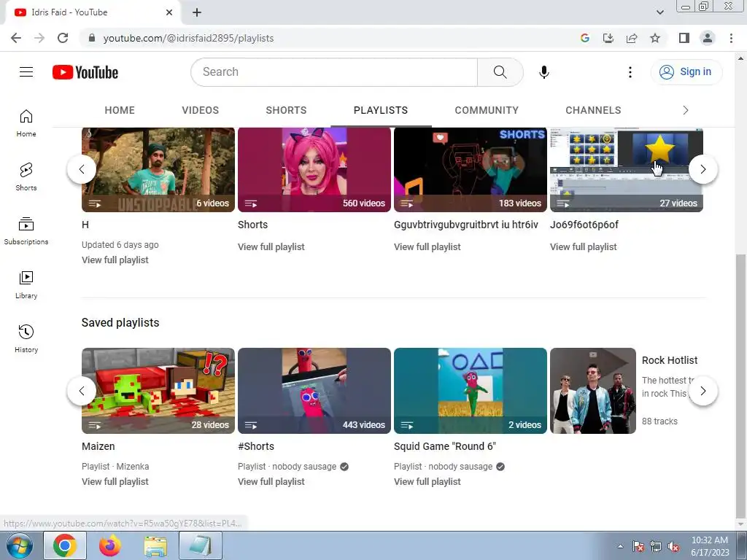Image resolution: width=747 pixels, height=560 pixels.
Task: Show next channel tabs with chevron
Action: [686, 111]
